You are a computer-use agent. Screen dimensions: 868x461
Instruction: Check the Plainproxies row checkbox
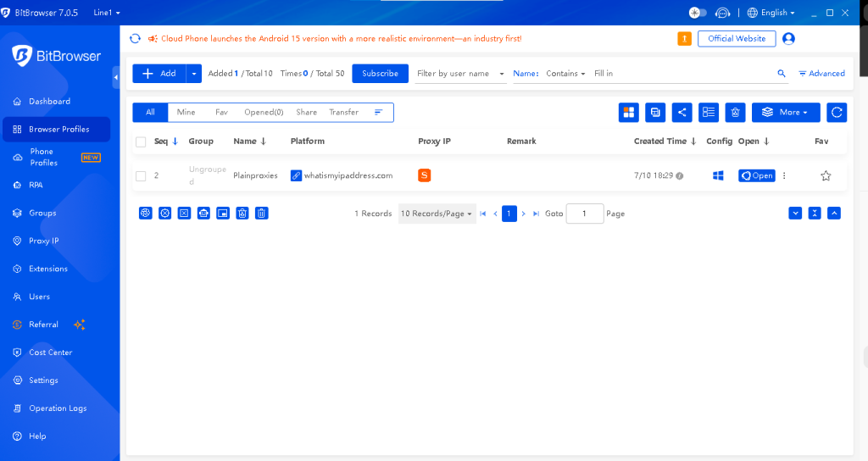(141, 176)
